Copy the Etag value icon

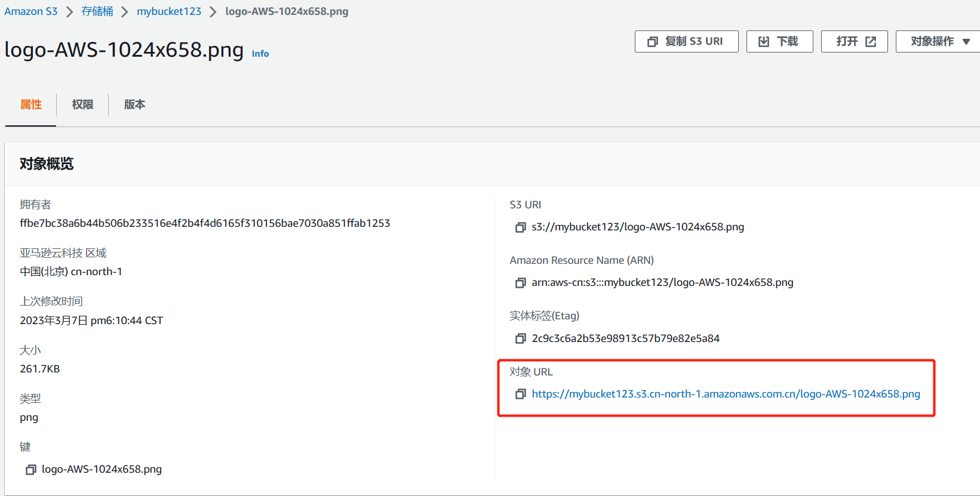coord(520,338)
